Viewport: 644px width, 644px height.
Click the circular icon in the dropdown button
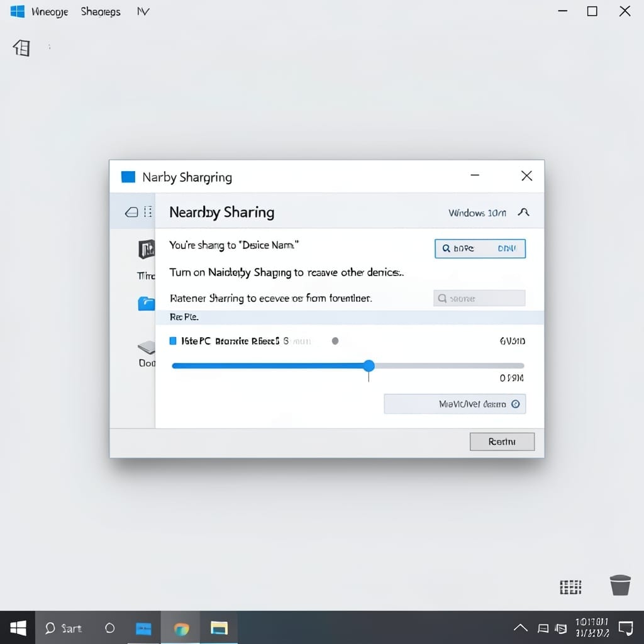516,404
